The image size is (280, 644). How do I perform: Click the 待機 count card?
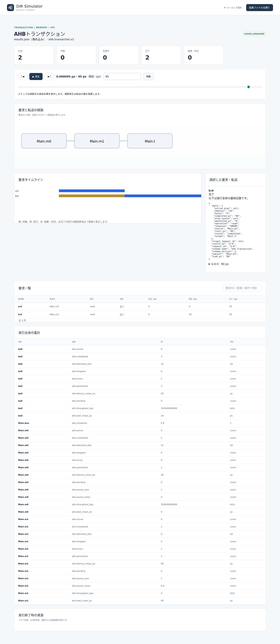coord(76,55)
